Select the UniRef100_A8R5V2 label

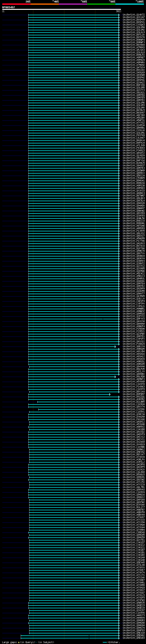pyautogui.click(x=134, y=427)
